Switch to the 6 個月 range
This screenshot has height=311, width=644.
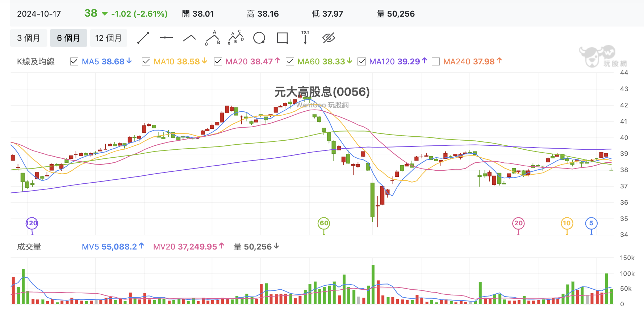[68, 38]
